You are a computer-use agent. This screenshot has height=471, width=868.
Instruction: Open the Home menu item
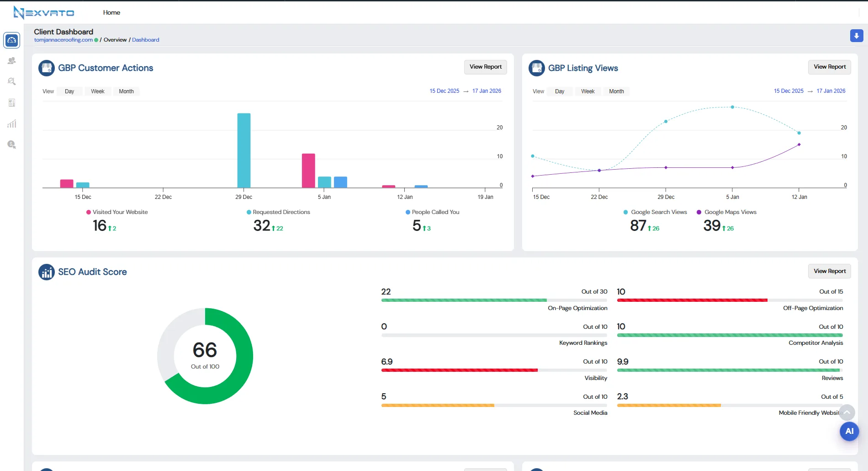click(x=112, y=12)
